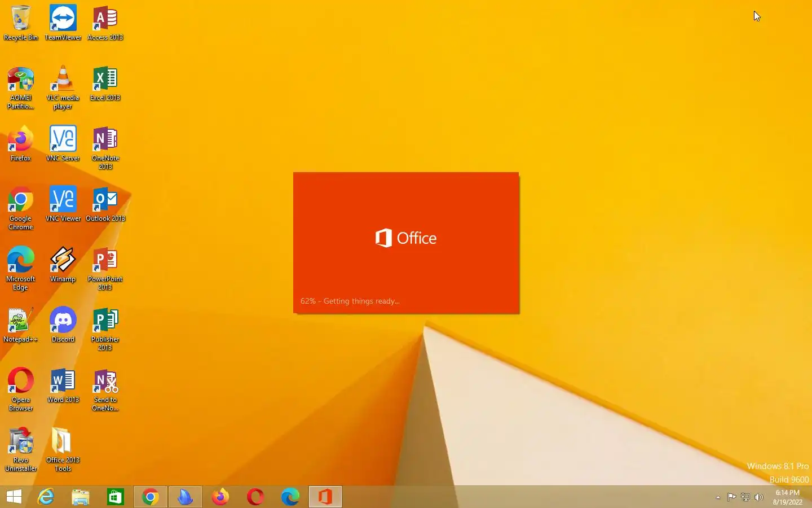The height and width of the screenshot is (508, 812).
Task: Select the Opera Browser desktop icon
Action: (21, 389)
